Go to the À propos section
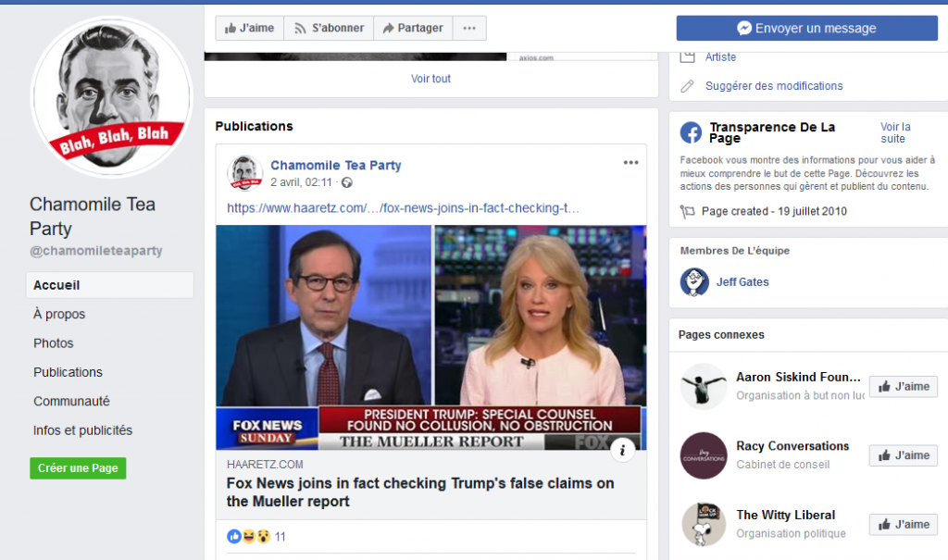948x560 pixels. pyautogui.click(x=59, y=314)
